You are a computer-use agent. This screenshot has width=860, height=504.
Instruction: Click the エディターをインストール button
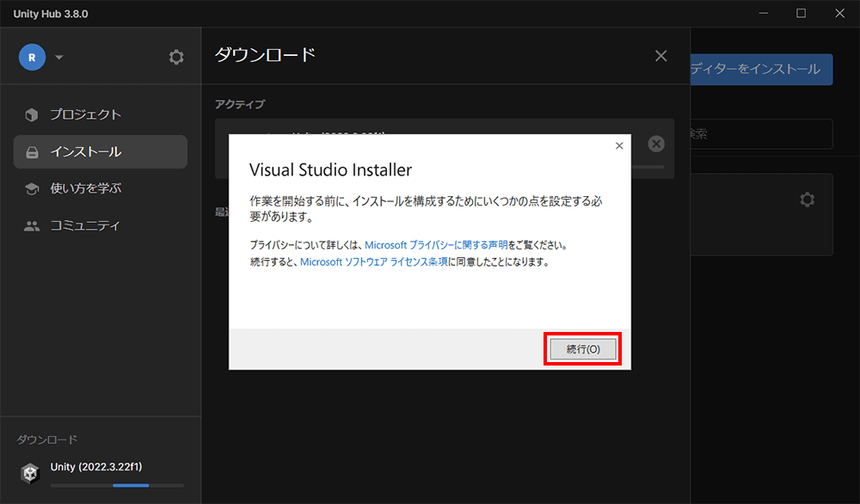(x=761, y=69)
